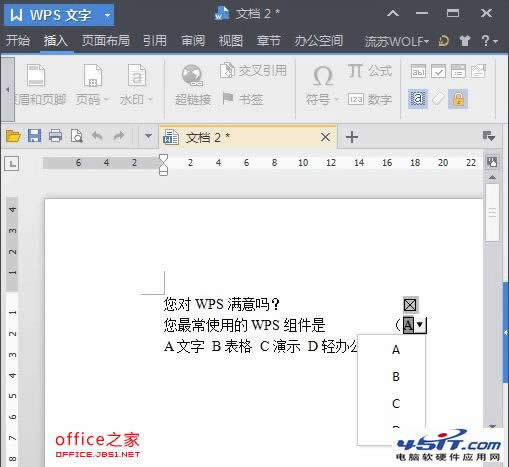Insert a drop-down form field
This screenshot has width=509, height=467.
[458, 71]
